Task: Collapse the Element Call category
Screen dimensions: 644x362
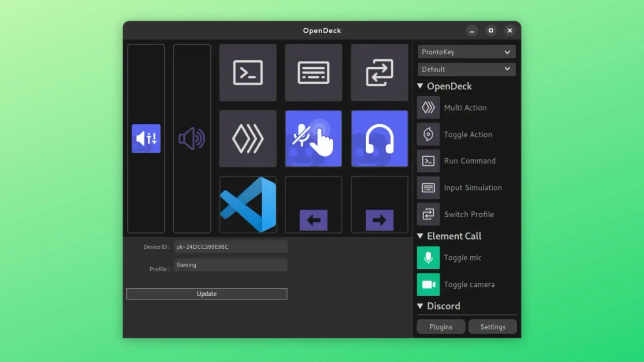Action: 420,236
